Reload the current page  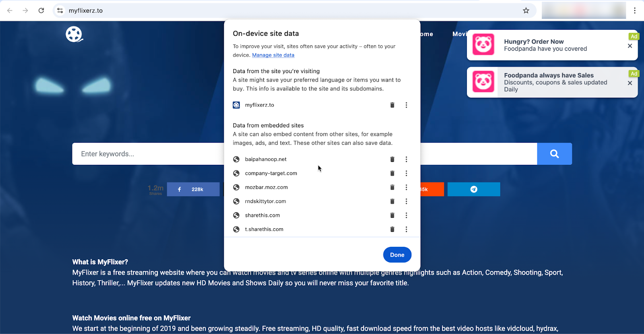tap(41, 10)
